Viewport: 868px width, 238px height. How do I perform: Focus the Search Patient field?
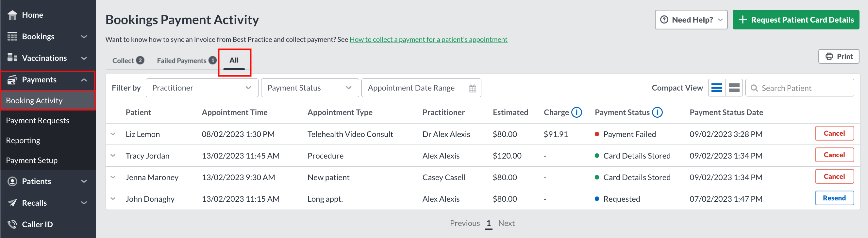click(799, 88)
